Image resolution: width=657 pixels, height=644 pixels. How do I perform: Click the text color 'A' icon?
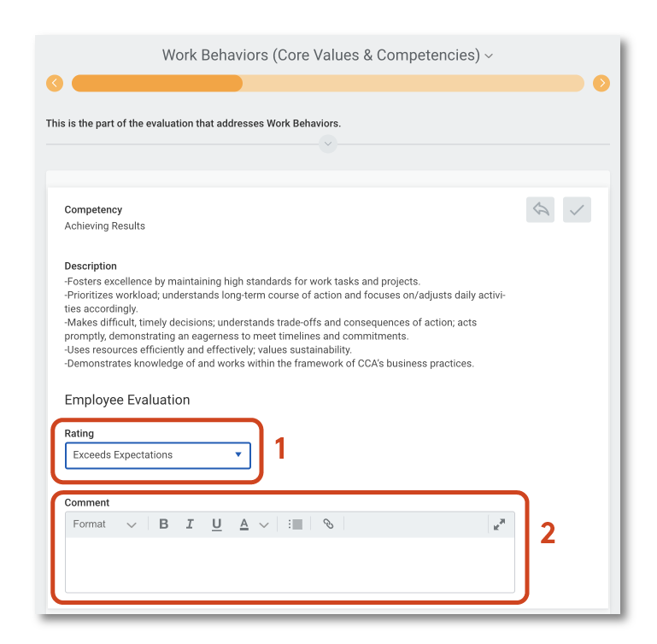244,524
